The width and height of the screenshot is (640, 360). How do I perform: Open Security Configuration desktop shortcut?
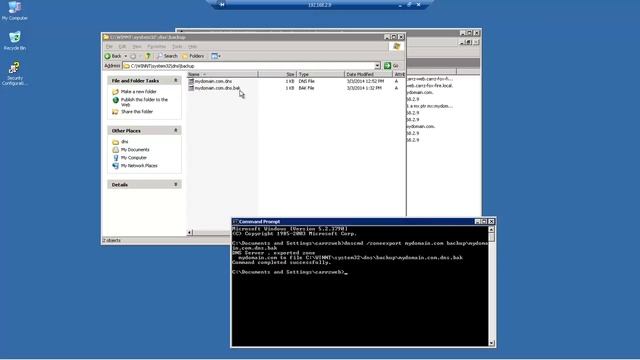(15, 73)
